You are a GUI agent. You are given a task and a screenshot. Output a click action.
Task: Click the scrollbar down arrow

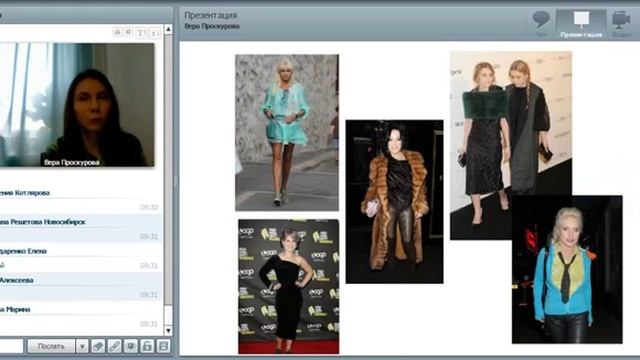pyautogui.click(x=168, y=330)
